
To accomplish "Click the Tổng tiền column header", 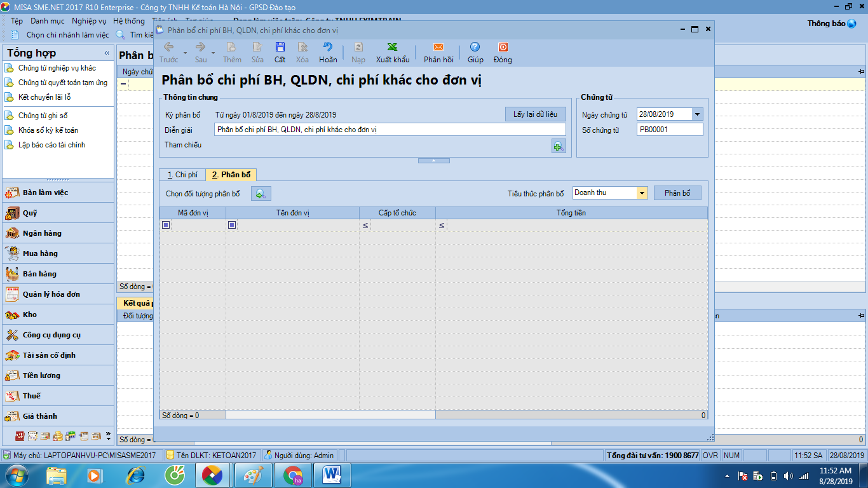I will tap(571, 213).
